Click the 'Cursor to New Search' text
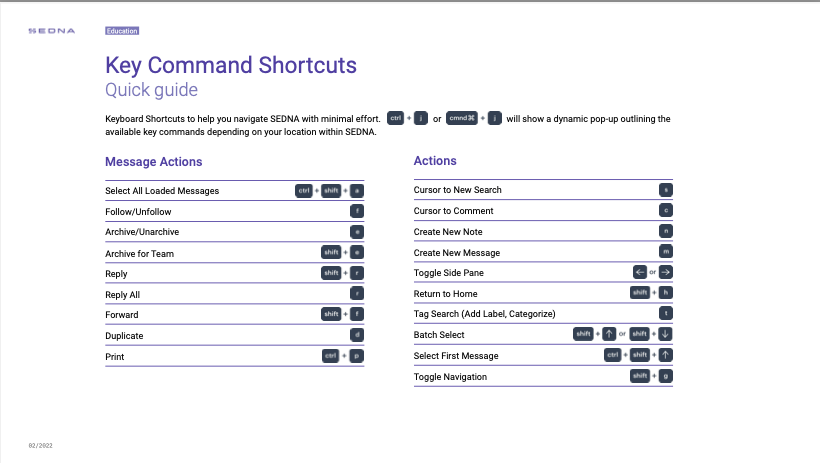The width and height of the screenshot is (820, 463). click(x=458, y=190)
